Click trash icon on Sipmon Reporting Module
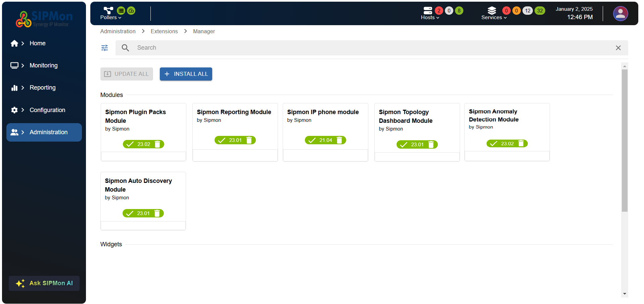Image resolution: width=644 pixels, height=304 pixels. pos(249,140)
